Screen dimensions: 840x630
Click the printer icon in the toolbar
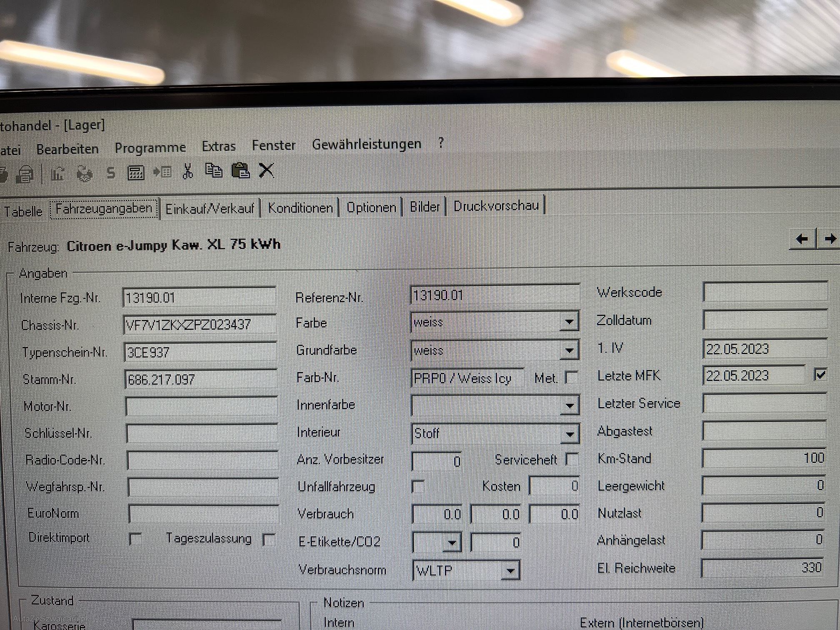tap(25, 175)
